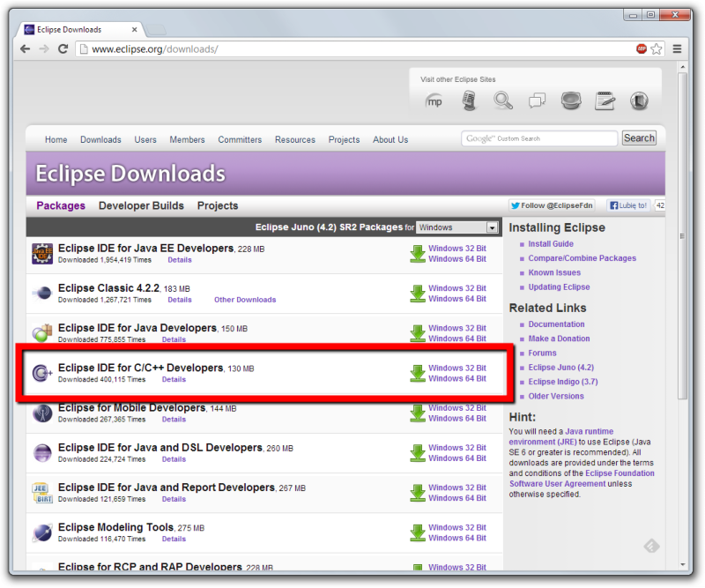Viewport: 705px width, 588px height.
Task: Open Compare/Combine Packages link
Action: 582,258
